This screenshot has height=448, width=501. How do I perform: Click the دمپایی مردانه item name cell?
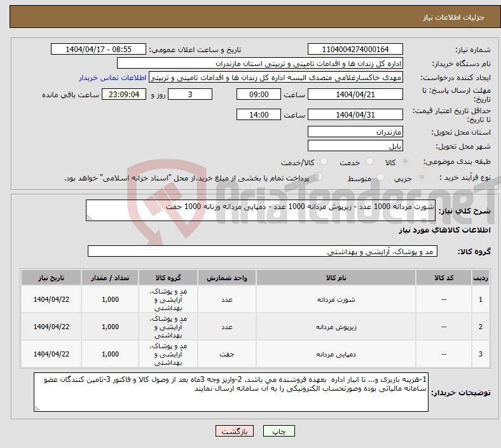point(336,354)
